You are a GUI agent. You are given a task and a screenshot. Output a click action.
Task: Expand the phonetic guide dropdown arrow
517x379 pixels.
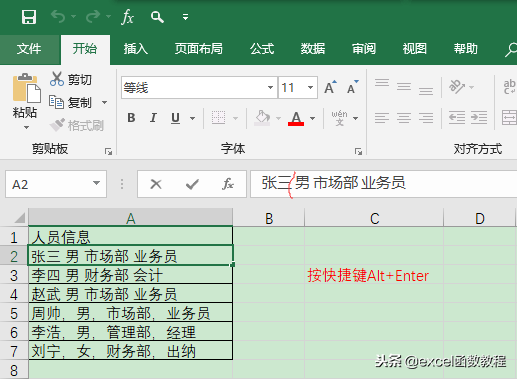pos(355,118)
